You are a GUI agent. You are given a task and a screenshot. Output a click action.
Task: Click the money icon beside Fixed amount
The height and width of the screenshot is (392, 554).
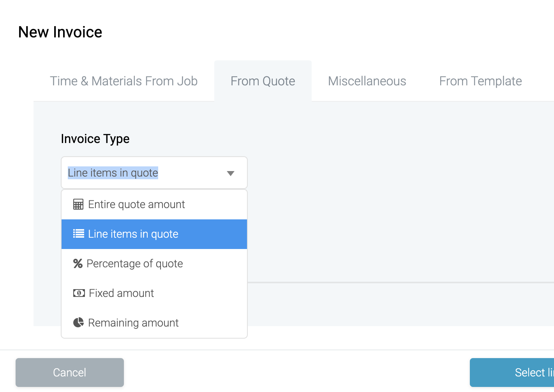(79, 293)
